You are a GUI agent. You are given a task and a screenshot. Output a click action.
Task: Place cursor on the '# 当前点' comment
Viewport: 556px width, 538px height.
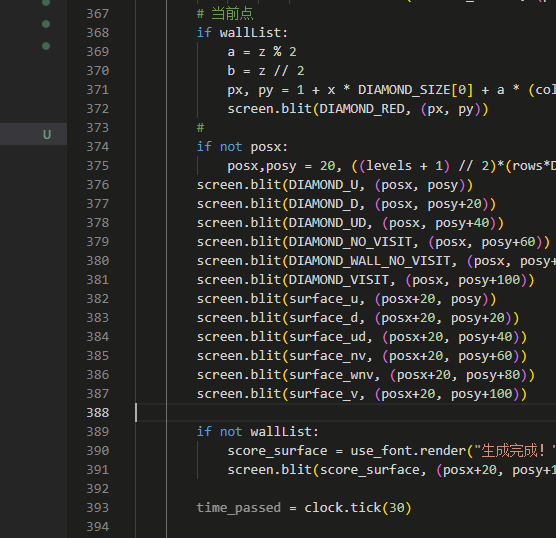click(225, 14)
